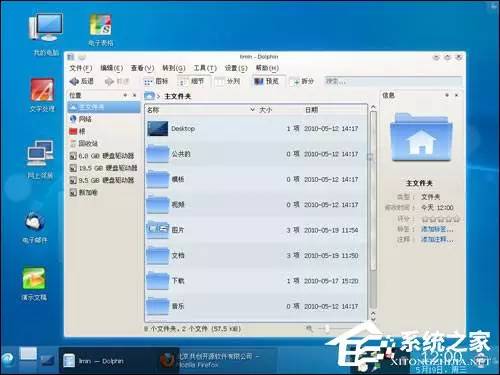The height and width of the screenshot is (375, 500).
Task: Switch to Details (细节) view mode
Action: tap(192, 81)
